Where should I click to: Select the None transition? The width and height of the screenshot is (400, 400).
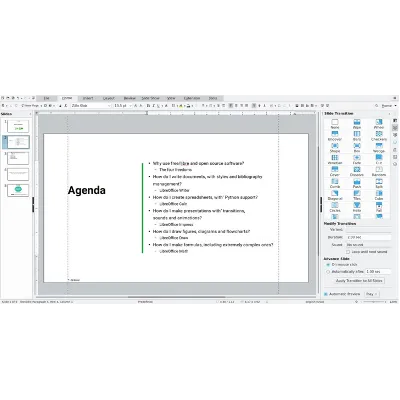(335, 124)
